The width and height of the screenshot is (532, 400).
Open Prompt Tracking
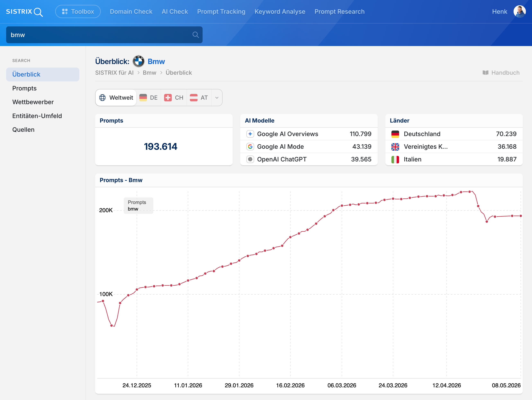point(221,11)
